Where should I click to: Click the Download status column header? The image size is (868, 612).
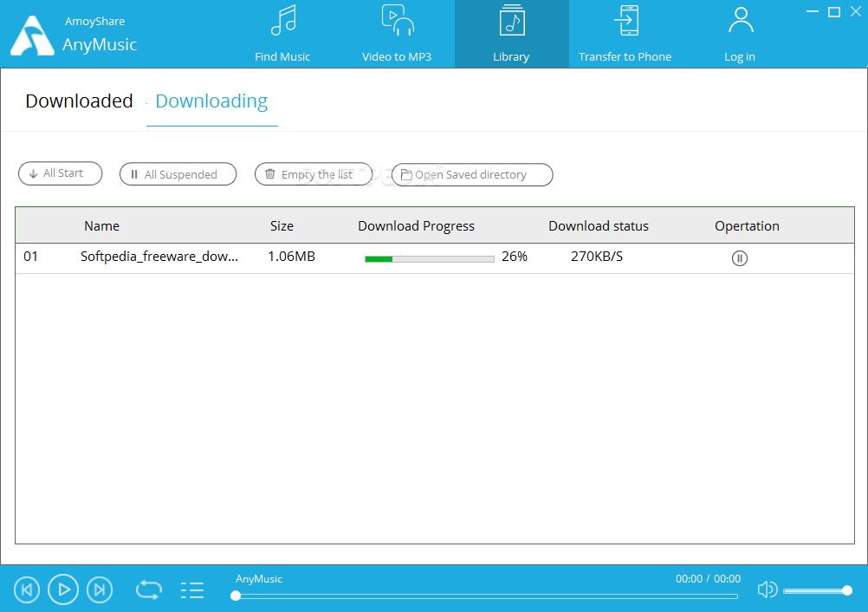pyautogui.click(x=599, y=226)
